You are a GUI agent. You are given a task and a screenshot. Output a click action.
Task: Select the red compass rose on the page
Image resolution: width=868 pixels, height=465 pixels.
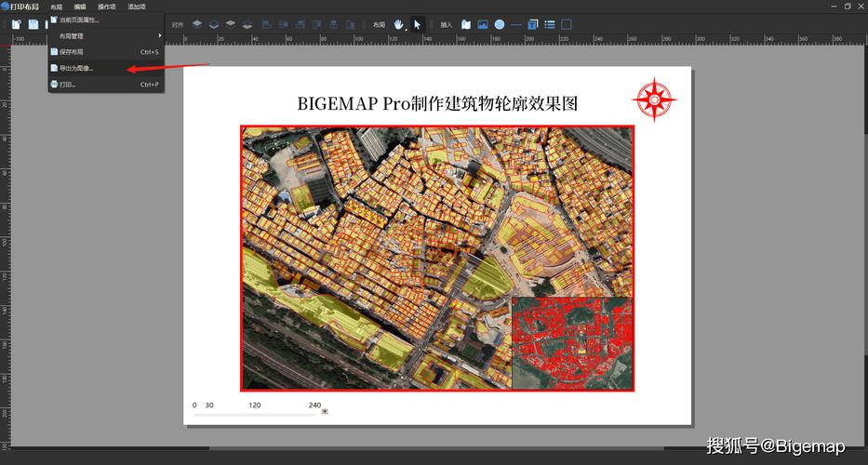[x=654, y=100]
